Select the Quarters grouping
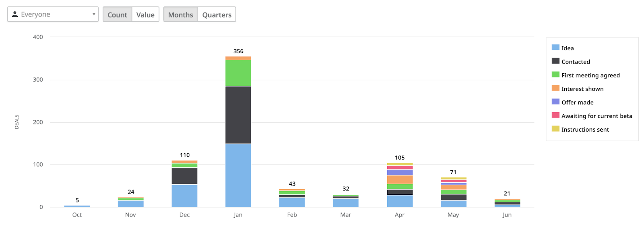644x231 pixels. click(x=217, y=14)
